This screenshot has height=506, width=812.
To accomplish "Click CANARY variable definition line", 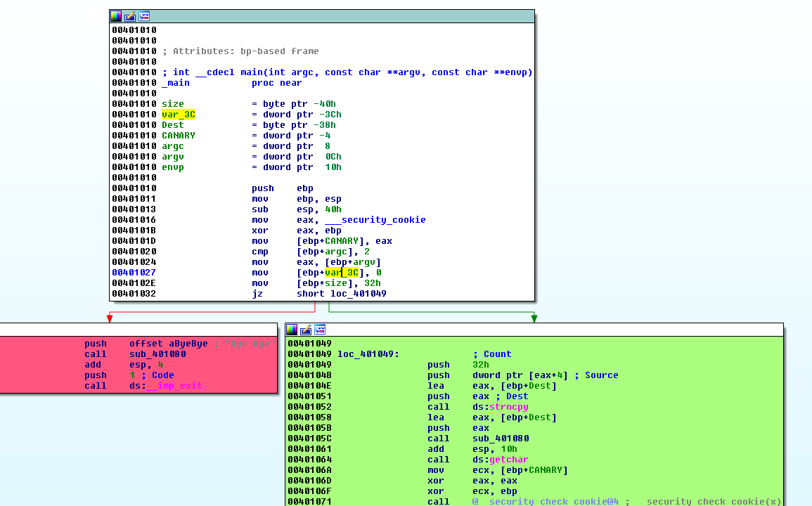I will pos(179,136).
